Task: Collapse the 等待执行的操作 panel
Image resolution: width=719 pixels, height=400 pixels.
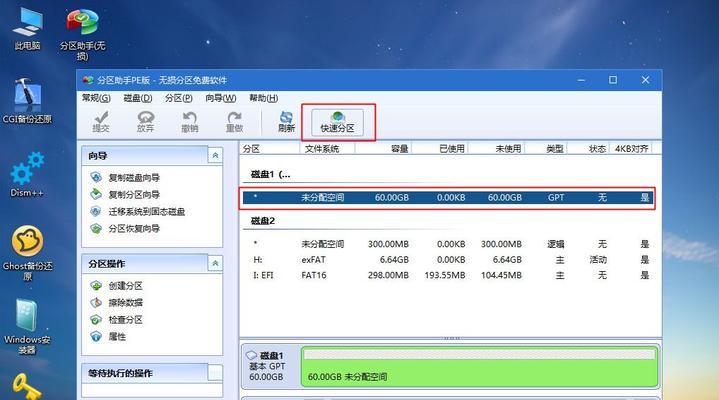Action: click(x=216, y=373)
